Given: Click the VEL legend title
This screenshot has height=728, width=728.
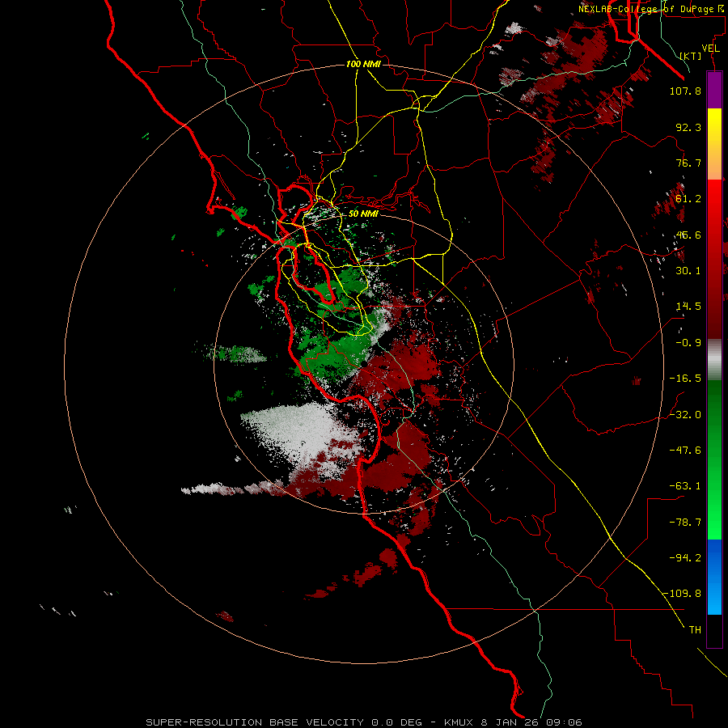Looking at the screenshot, I should coord(710,49).
